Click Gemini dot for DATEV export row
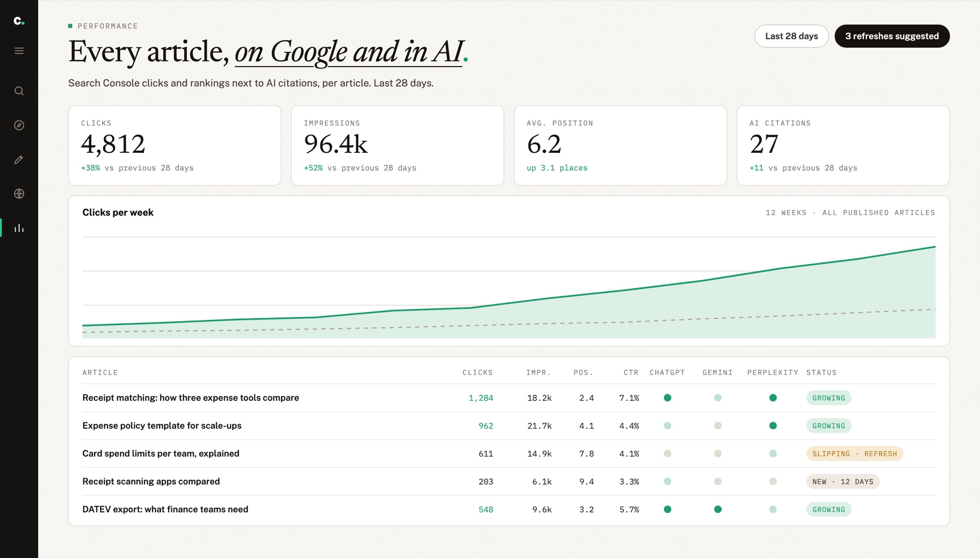Viewport: 980px width, 558px height. (718, 509)
